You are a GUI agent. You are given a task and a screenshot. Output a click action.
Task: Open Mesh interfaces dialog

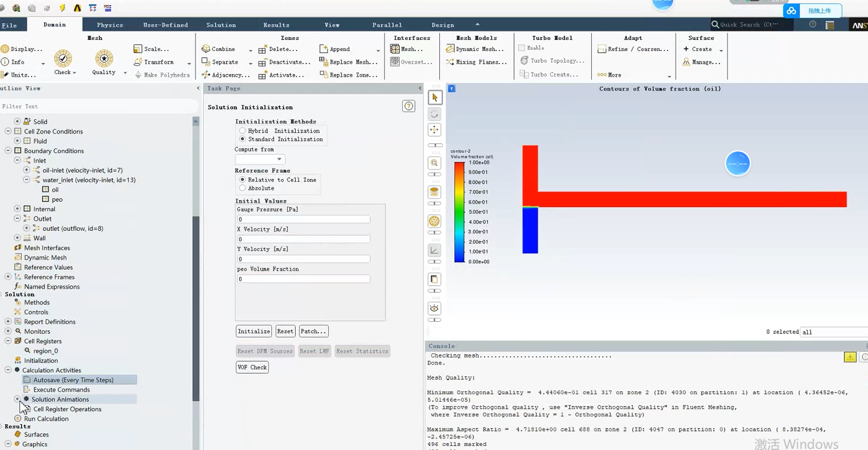(x=407, y=49)
